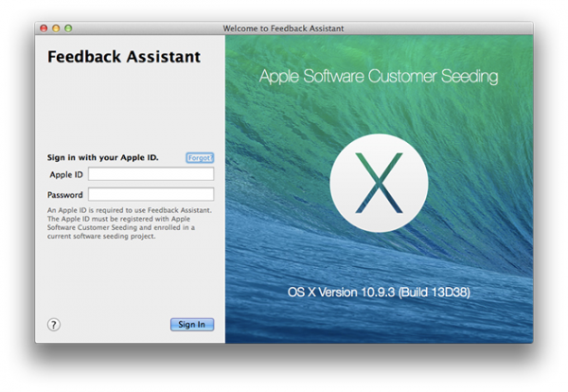Click 'Apple Software Customer Seeding' text
This screenshot has height=392, width=568.
(x=379, y=77)
